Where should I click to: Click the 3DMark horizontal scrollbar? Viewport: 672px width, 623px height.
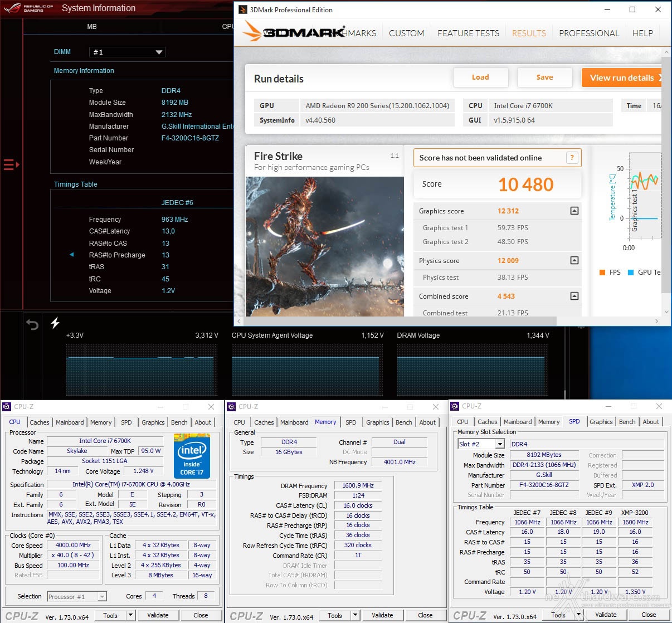(401, 321)
